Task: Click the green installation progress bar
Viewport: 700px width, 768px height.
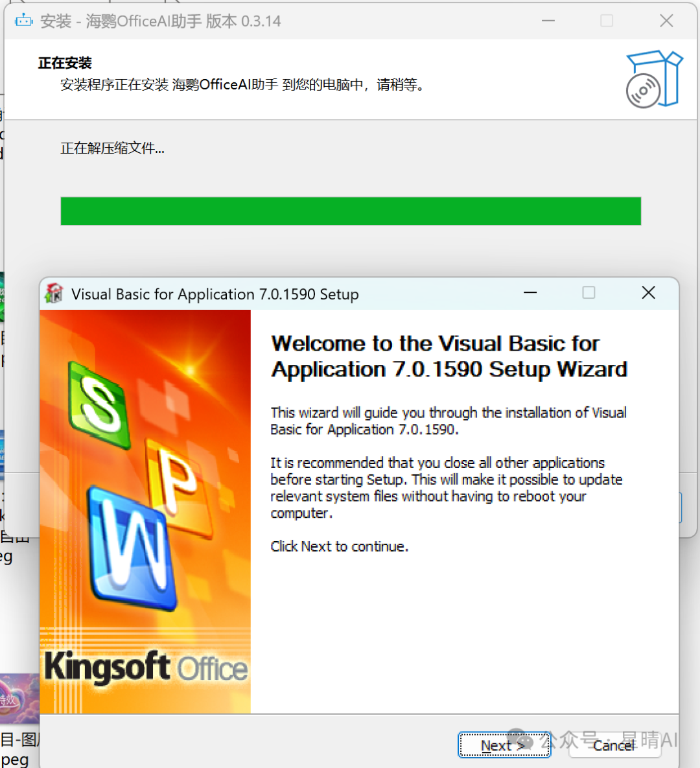Action: (x=351, y=211)
